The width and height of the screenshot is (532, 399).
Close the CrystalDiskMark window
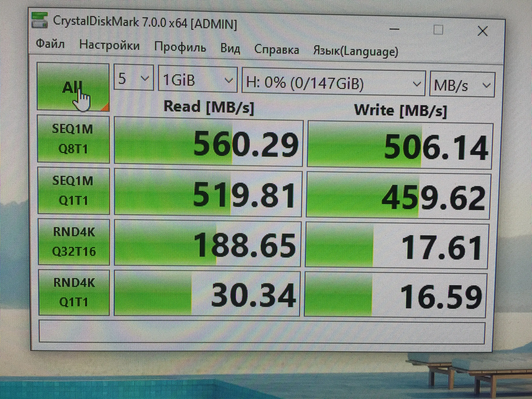482,31
